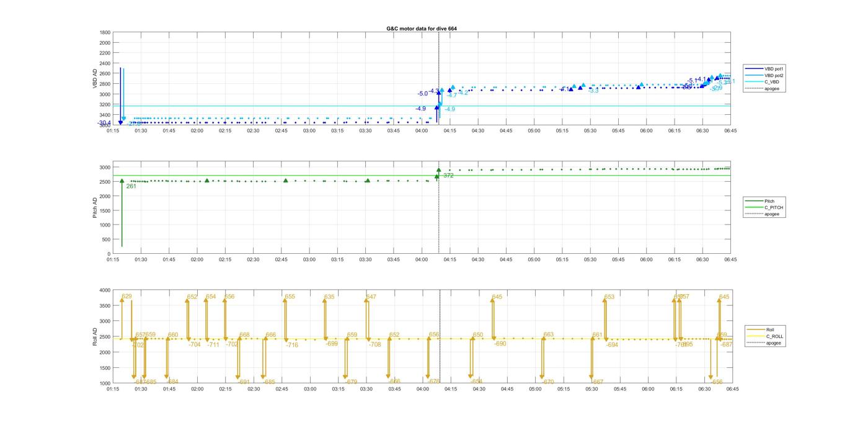
Task: Click the '-667' roll data label
Action: 597,382
